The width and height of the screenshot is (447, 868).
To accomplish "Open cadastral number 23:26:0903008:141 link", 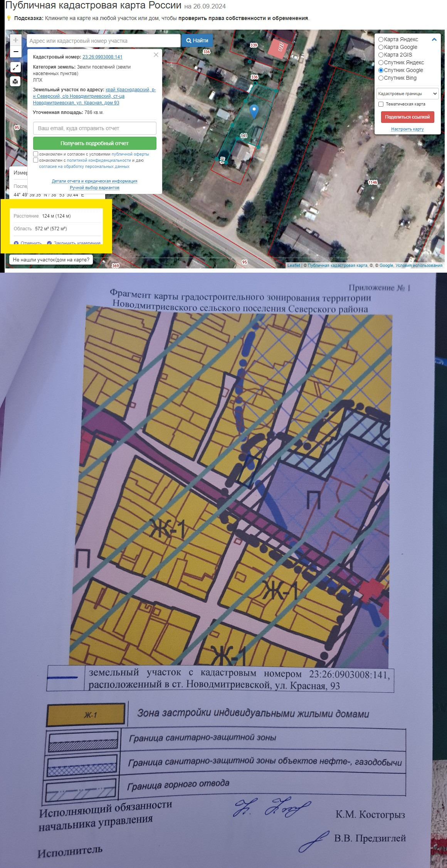I will (x=102, y=57).
